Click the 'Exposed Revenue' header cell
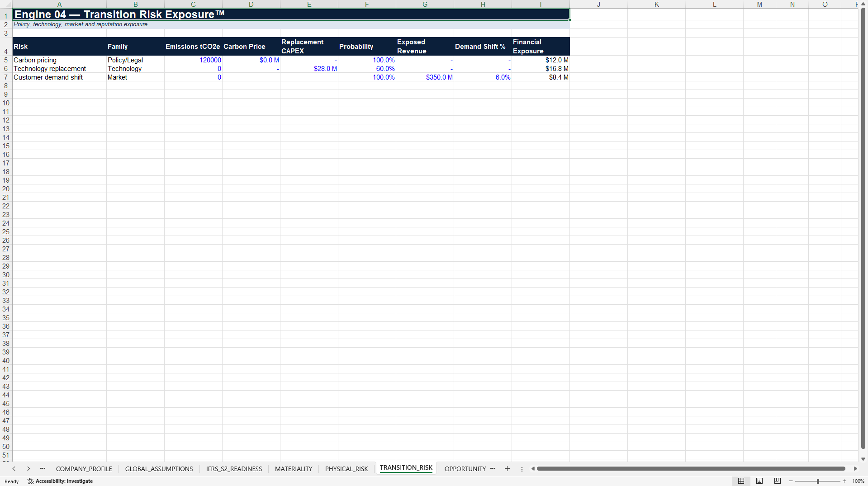The height and width of the screenshot is (486, 868). pyautogui.click(x=425, y=47)
